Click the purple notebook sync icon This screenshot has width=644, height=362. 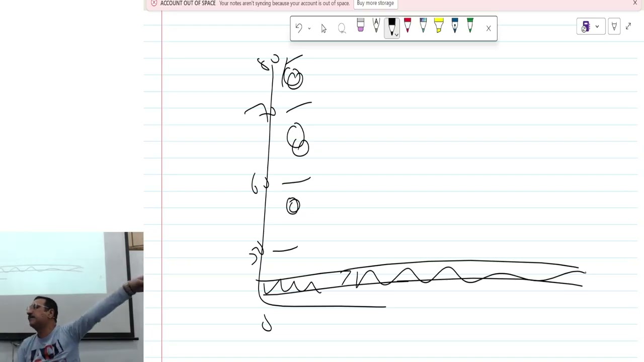pyautogui.click(x=586, y=27)
